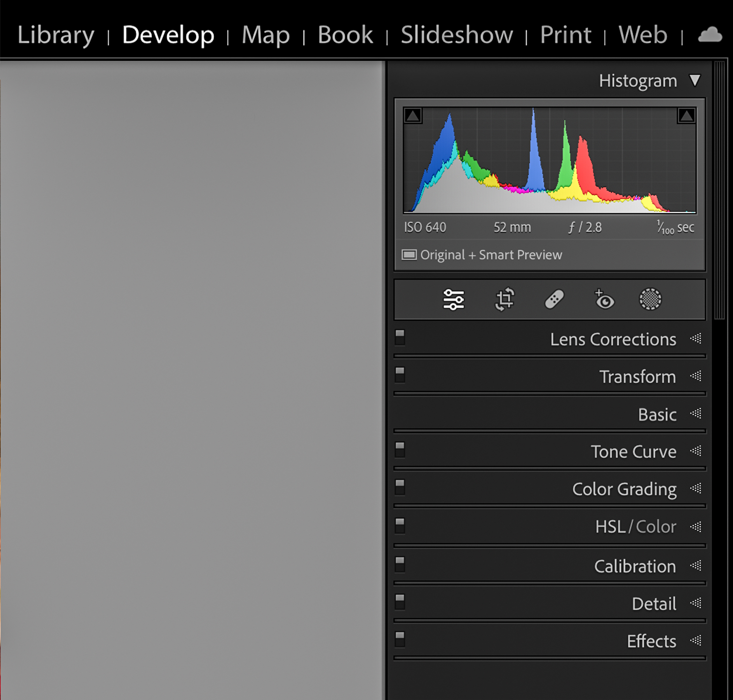This screenshot has width=733, height=700.
Task: Toggle highlight clipping indicator in histogram
Action: click(686, 115)
